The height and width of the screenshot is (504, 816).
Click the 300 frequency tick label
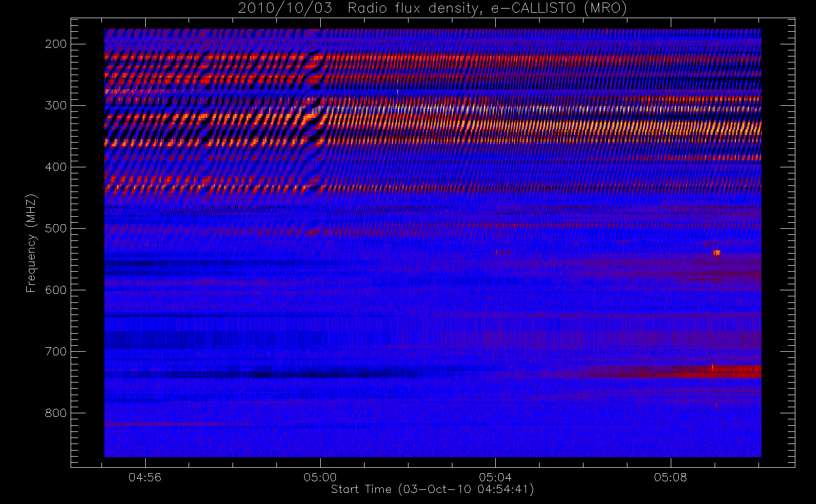tap(55, 105)
